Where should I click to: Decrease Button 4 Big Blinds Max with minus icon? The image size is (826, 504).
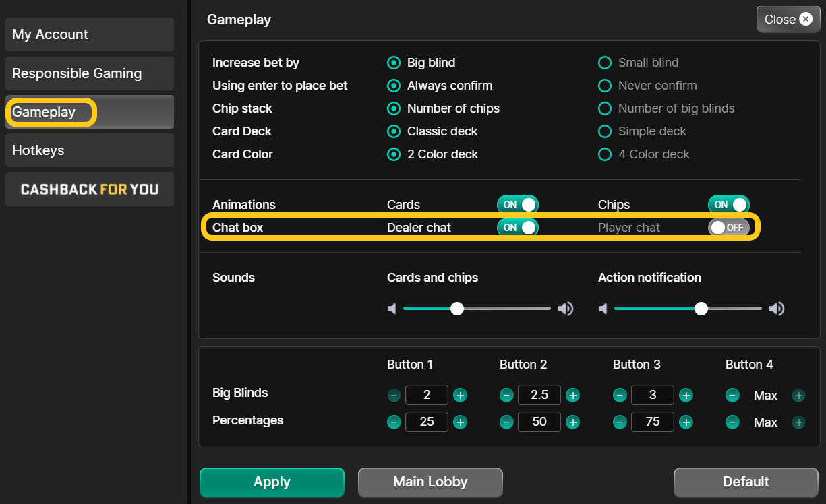pos(732,396)
